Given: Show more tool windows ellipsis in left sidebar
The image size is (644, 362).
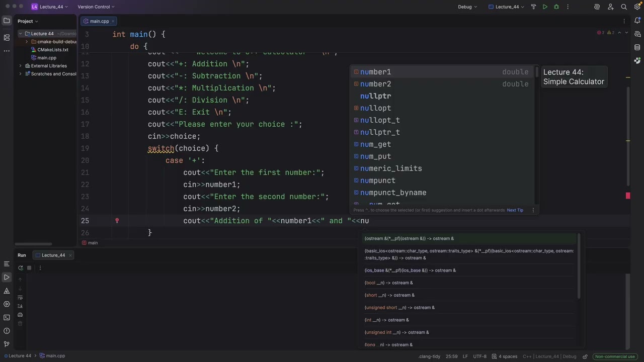Looking at the screenshot, I should [7, 51].
